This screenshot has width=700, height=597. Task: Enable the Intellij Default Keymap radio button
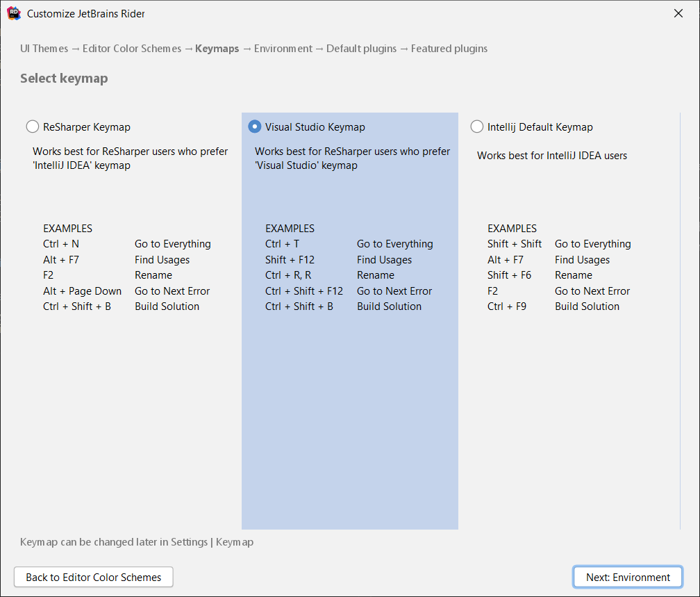point(477,126)
